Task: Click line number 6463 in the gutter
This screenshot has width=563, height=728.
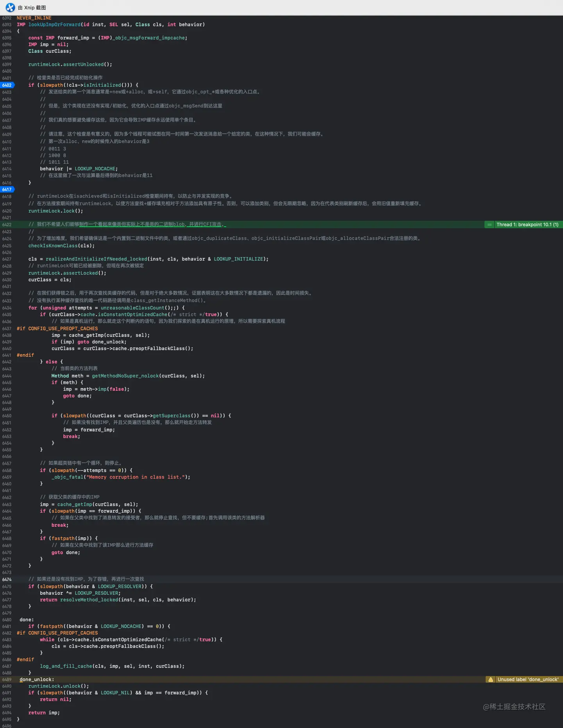Action: 7,504
